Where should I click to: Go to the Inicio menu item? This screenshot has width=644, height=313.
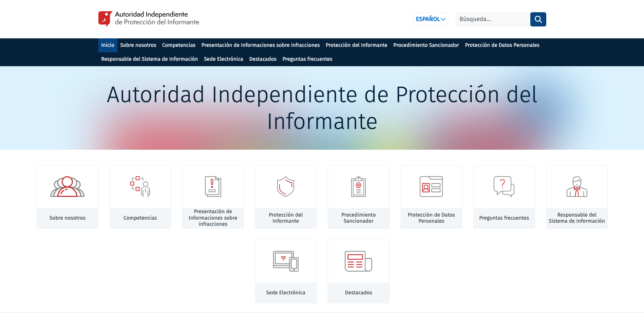coord(108,45)
